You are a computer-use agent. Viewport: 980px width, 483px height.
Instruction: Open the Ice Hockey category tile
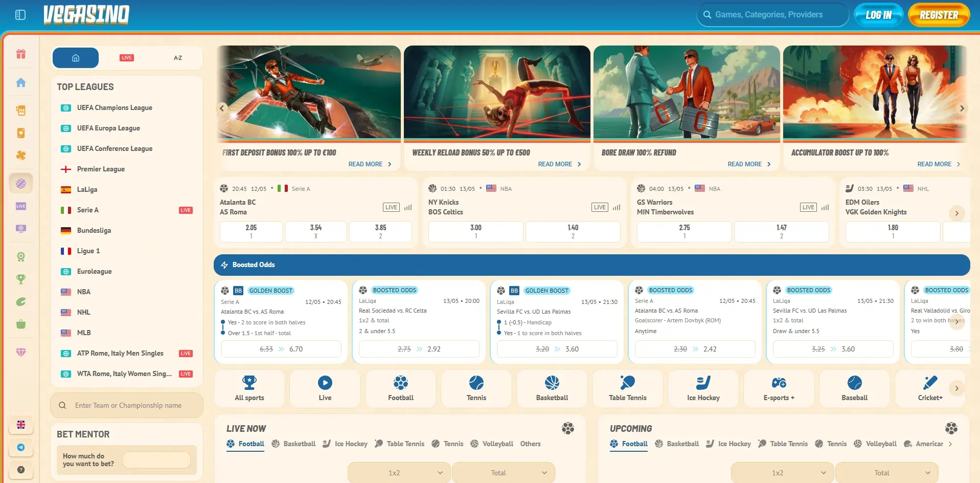pyautogui.click(x=703, y=388)
